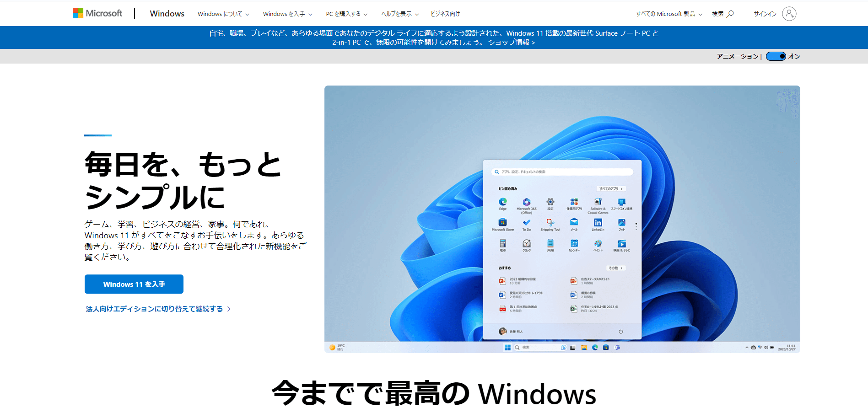Click the account avatar icon next to サインイン

[789, 14]
